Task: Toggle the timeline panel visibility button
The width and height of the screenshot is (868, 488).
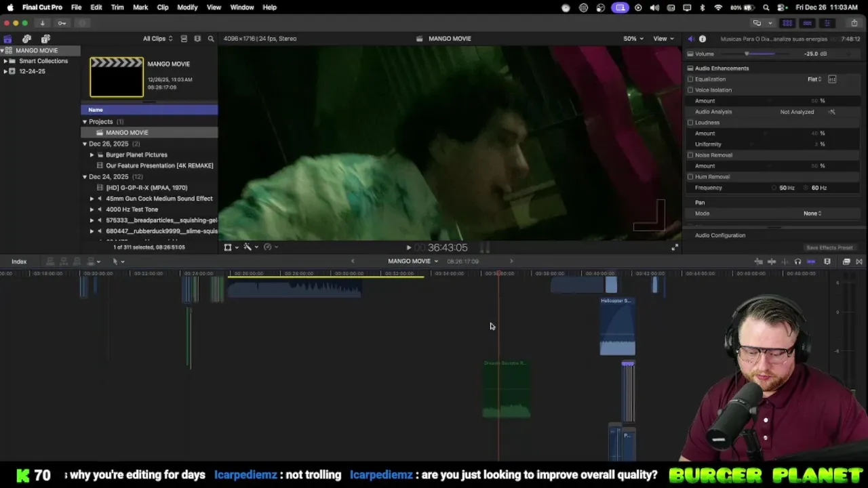Action: (807, 23)
